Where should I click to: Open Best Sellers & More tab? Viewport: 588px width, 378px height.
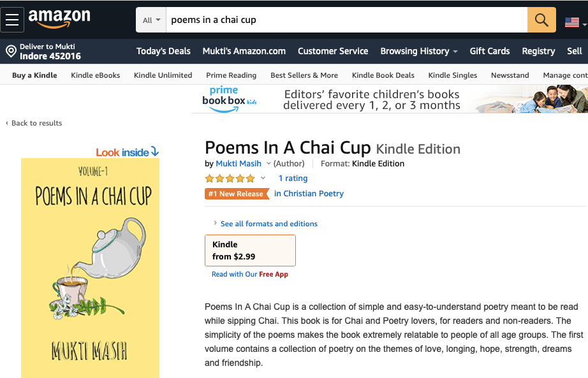(304, 75)
